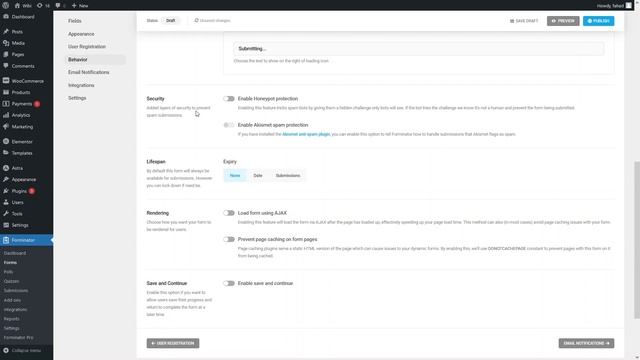
Task: Open Forminator Quizzes submenu item
Action: click(x=11, y=281)
